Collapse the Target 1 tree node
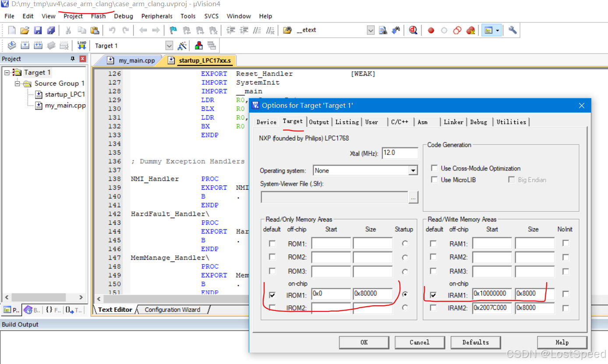The height and width of the screenshot is (364, 608). click(x=7, y=72)
